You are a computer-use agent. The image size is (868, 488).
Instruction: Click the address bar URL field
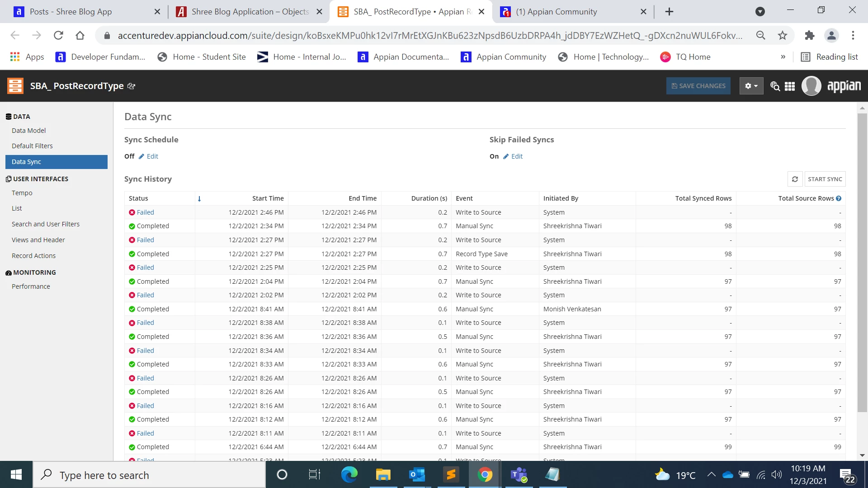pos(430,35)
